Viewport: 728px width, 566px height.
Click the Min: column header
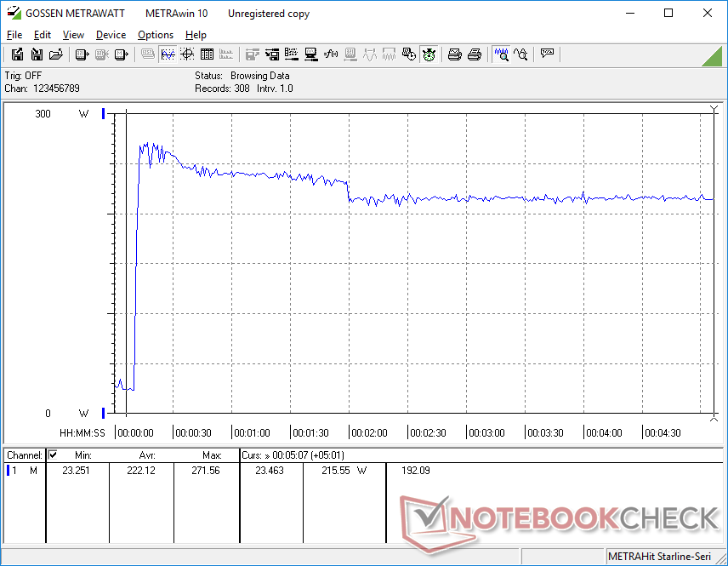(x=83, y=455)
